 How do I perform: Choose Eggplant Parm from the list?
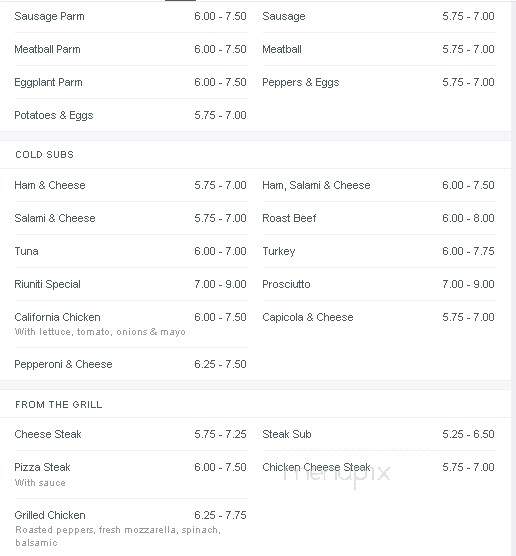click(131, 82)
